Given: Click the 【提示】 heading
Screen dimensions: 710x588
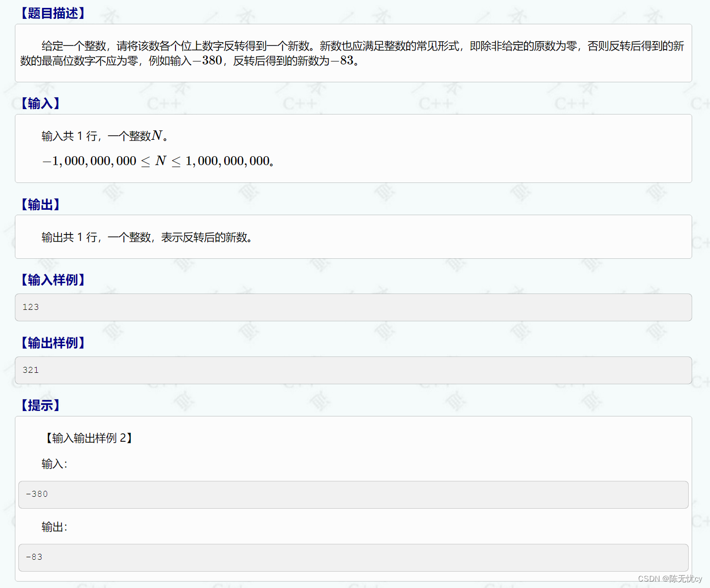Looking at the screenshot, I should 40,406.
